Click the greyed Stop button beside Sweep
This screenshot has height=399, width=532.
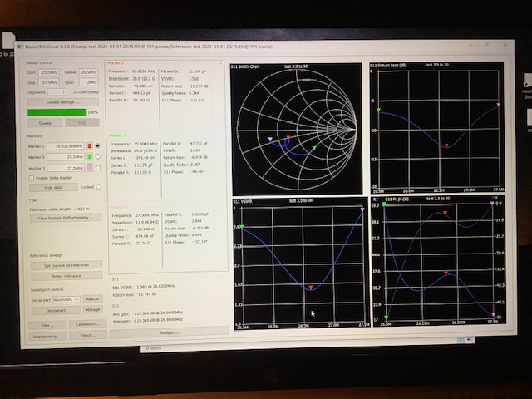(82, 122)
